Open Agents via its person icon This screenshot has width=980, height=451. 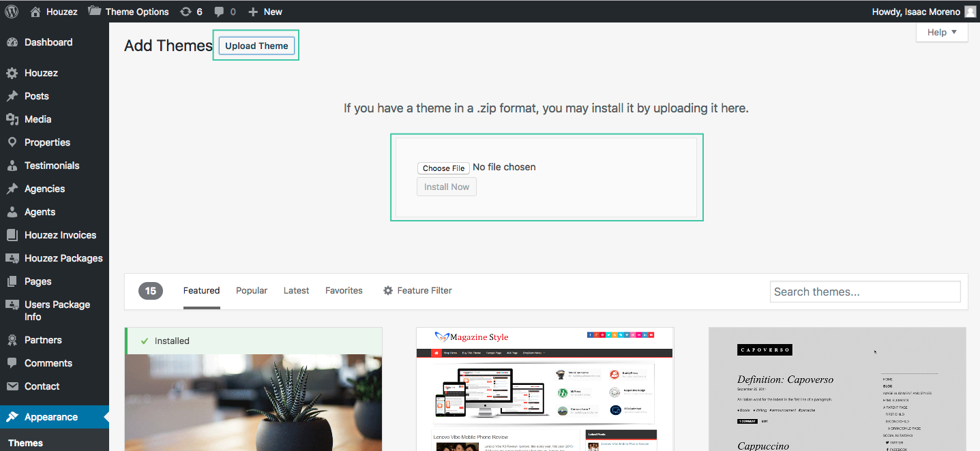tap(12, 212)
